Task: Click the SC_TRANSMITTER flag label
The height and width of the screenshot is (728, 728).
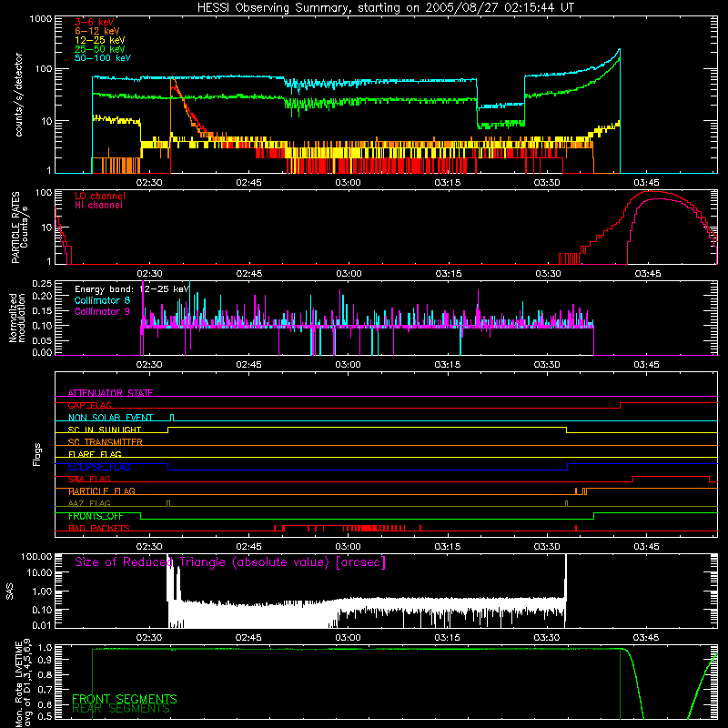Action: click(106, 442)
